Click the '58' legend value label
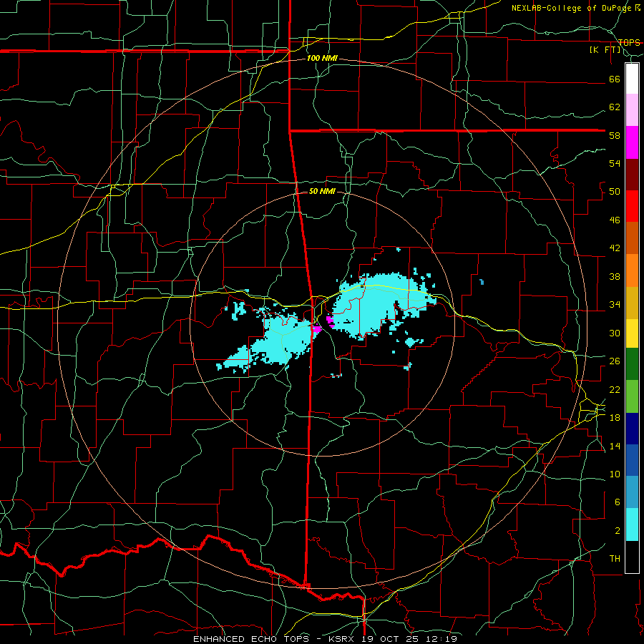Image resolution: width=644 pixels, height=644 pixels. [615, 135]
